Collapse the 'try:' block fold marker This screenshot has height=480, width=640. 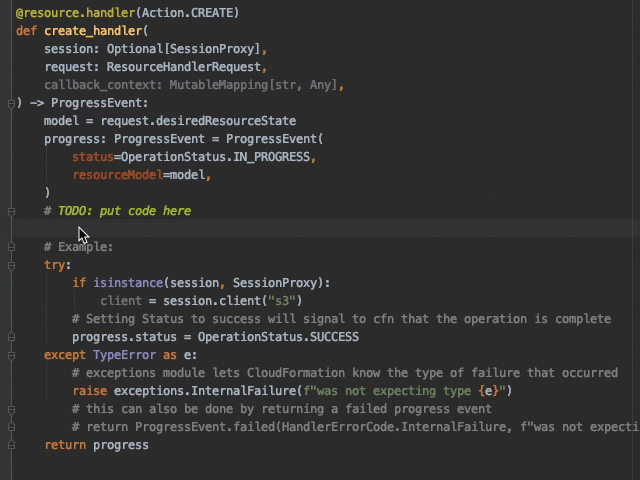point(11,266)
